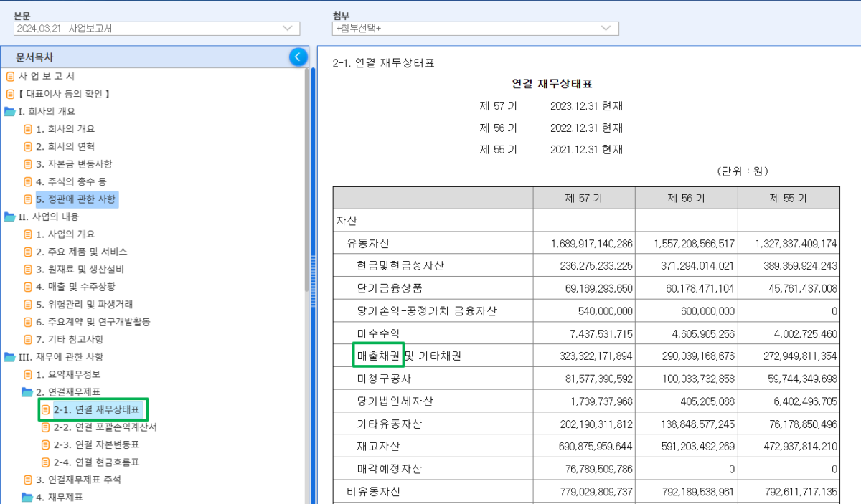Open 1. 사업의 개요 entry
This screenshot has height=504, width=861.
point(65,234)
